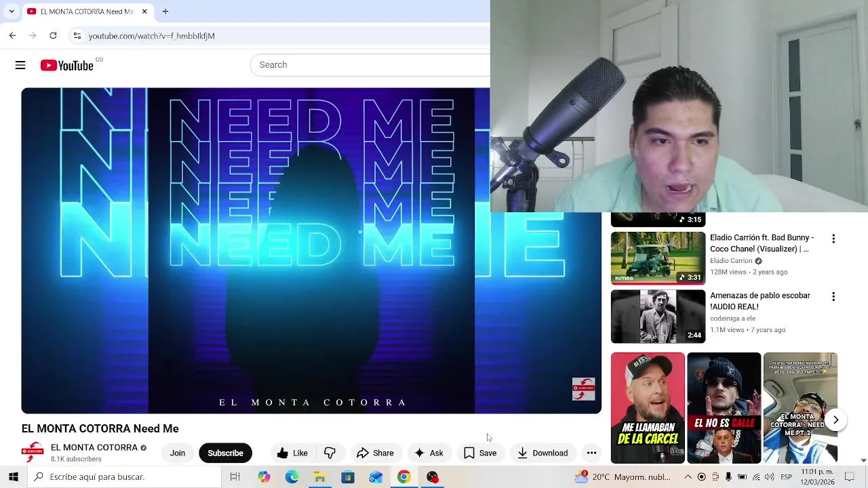Click the 8.1K subscribers text
This screenshot has width=868, height=488.
pyautogui.click(x=76, y=459)
